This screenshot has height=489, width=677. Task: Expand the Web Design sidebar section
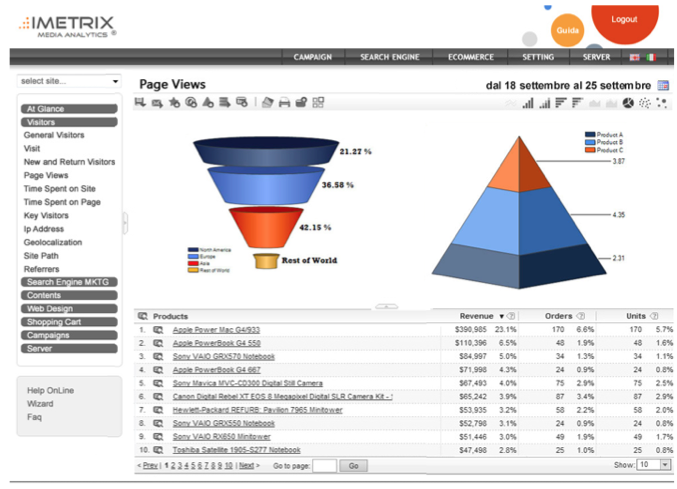(x=69, y=309)
